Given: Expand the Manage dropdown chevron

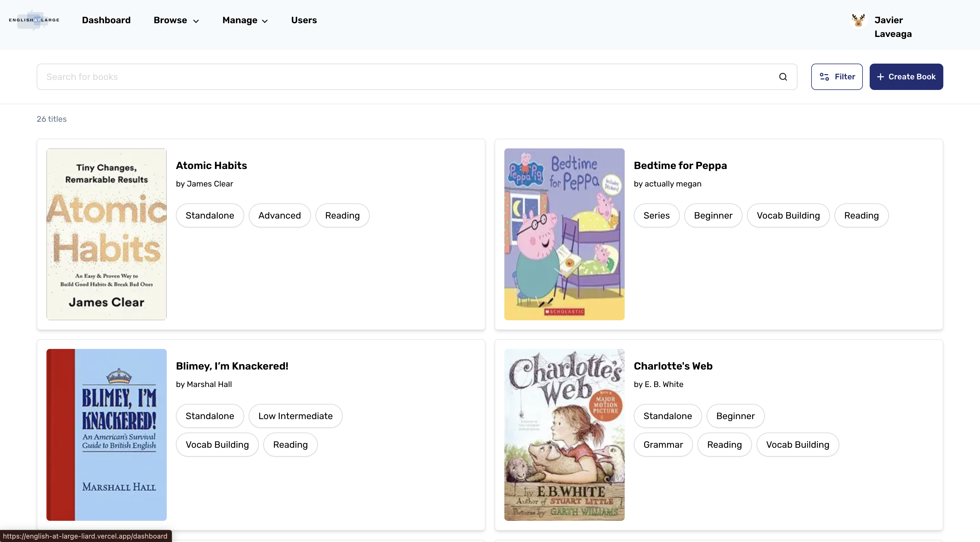Looking at the screenshot, I should (x=265, y=21).
